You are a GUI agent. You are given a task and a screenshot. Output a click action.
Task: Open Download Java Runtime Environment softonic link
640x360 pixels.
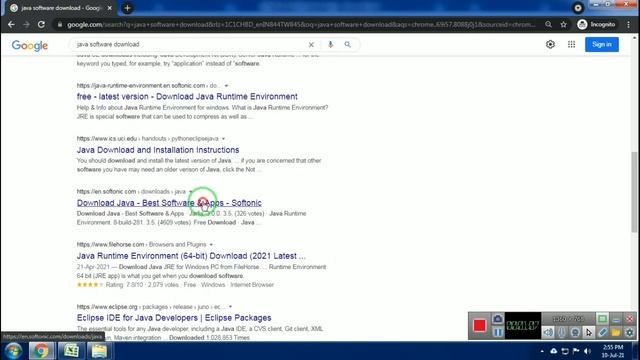click(x=187, y=97)
